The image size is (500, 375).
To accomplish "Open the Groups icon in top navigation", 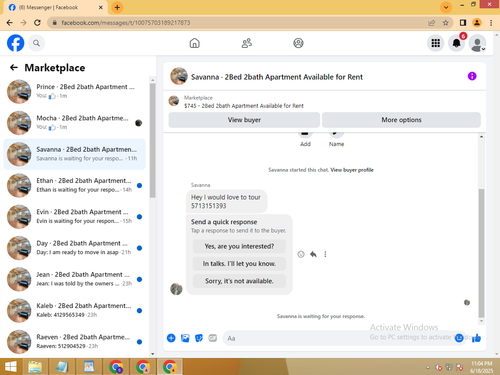I will pyautogui.click(x=298, y=43).
